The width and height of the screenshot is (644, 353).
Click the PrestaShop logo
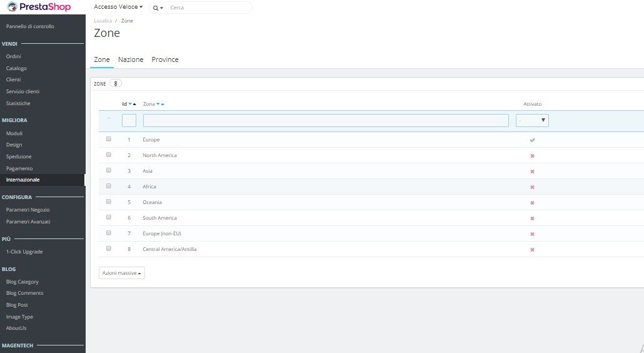[x=39, y=7]
